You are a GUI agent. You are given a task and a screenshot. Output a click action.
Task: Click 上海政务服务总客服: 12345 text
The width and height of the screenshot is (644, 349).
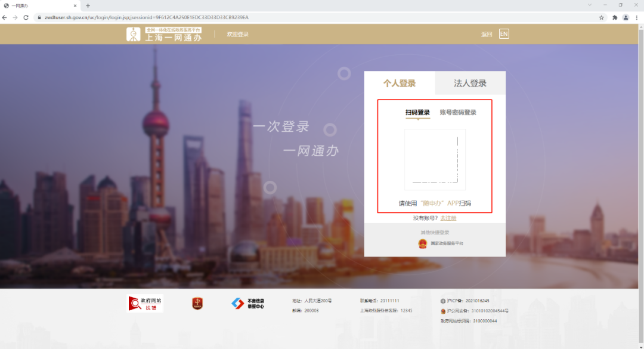[x=386, y=311]
